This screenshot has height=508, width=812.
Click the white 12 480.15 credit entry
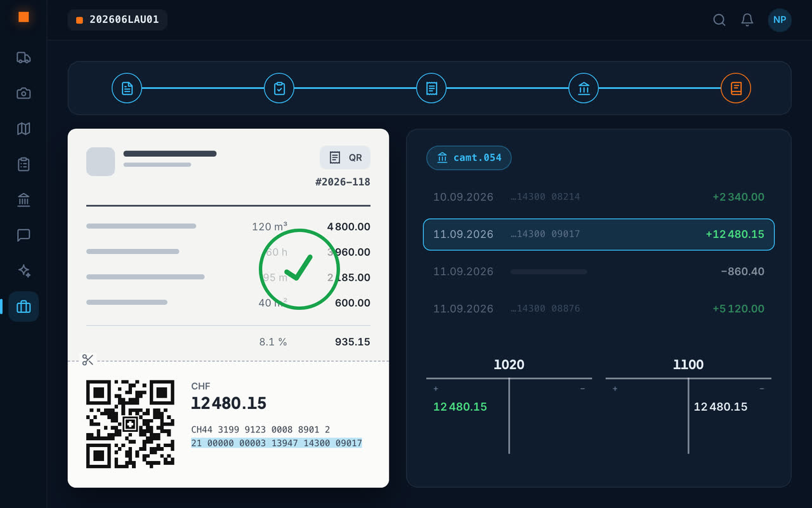coord(721,406)
